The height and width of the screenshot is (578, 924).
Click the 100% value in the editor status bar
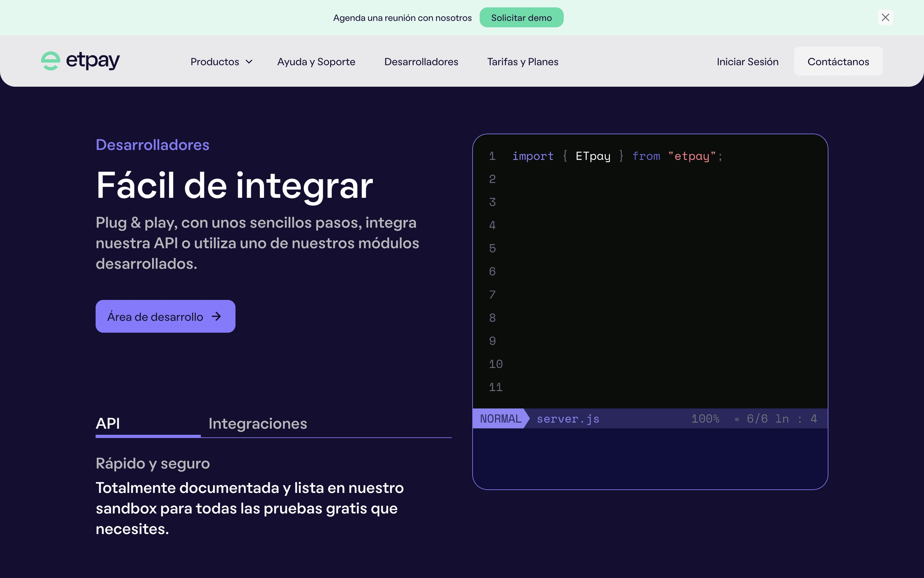705,419
